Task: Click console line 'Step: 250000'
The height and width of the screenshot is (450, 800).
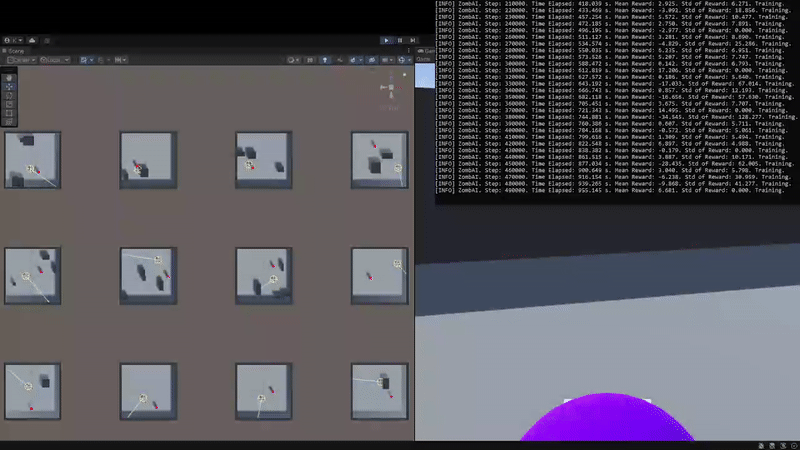Action: point(610,30)
